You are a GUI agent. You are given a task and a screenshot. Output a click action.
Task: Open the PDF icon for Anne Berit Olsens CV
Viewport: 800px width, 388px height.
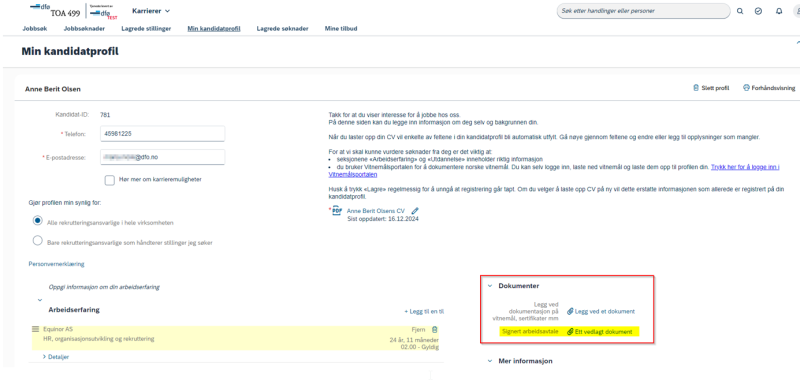coord(336,210)
